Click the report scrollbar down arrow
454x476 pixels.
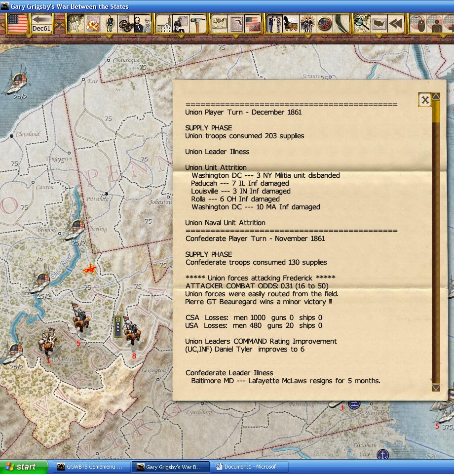pyautogui.click(x=436, y=388)
